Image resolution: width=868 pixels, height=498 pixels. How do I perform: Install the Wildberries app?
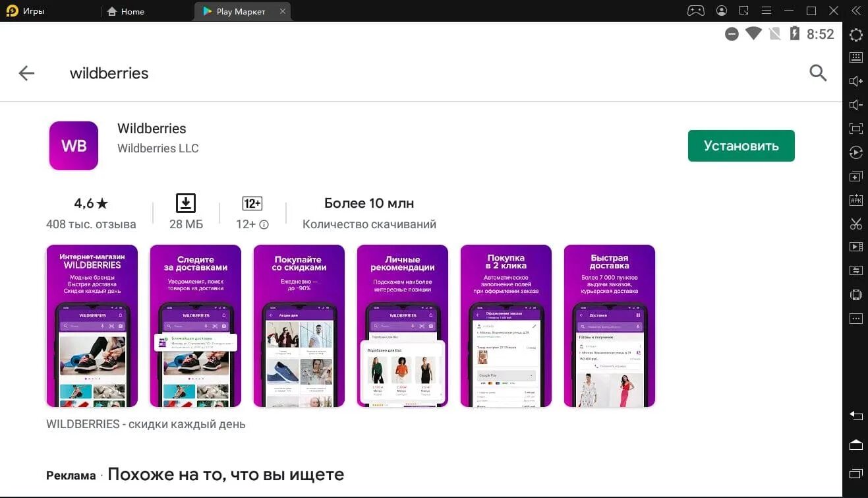click(x=741, y=146)
